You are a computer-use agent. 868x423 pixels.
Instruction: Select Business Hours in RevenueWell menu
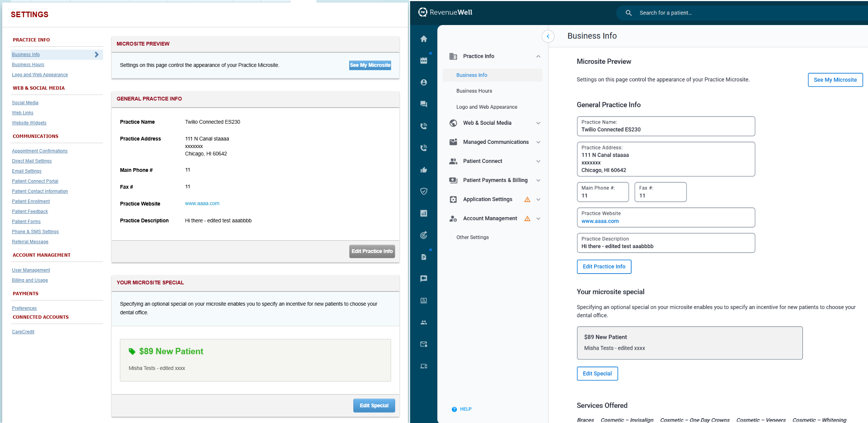(x=474, y=91)
